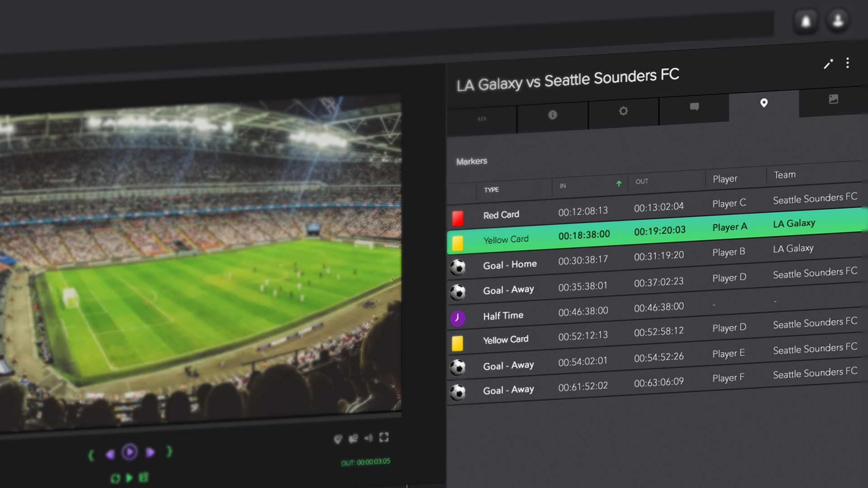The width and height of the screenshot is (868, 488).
Task: Open the comments tab
Action: (x=694, y=107)
